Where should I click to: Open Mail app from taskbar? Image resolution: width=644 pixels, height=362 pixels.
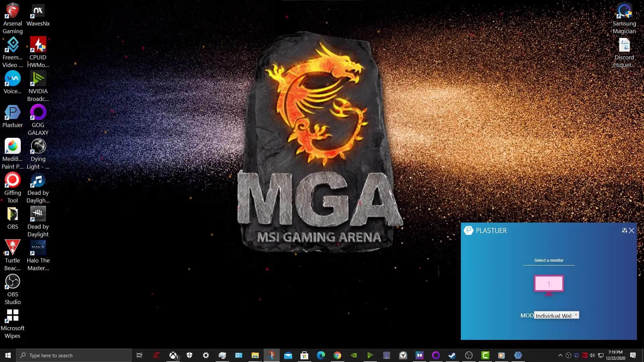288,355
